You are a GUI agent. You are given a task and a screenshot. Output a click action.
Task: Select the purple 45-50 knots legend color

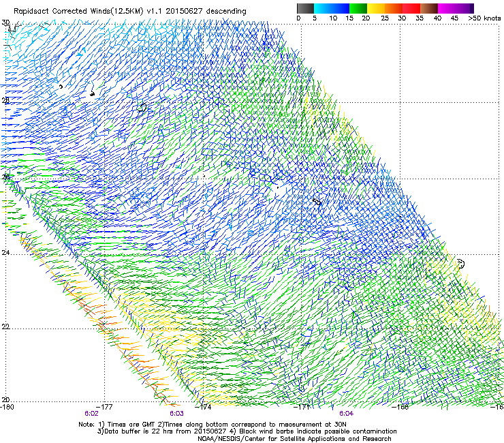click(x=464, y=8)
